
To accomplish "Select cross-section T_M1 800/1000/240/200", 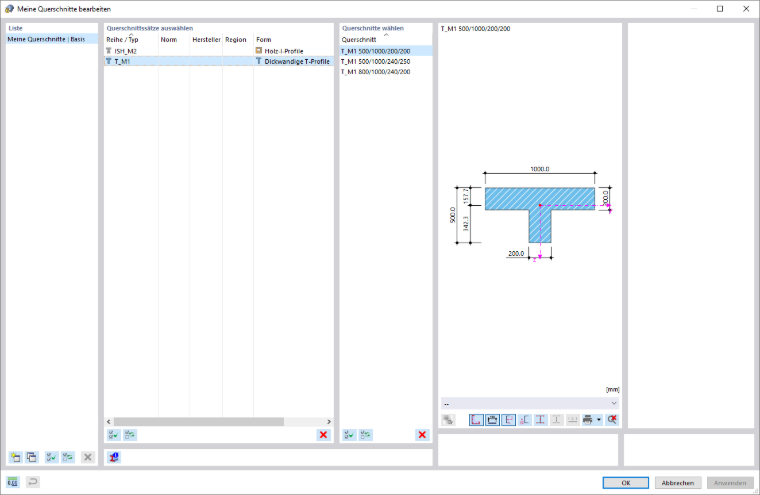I will [x=386, y=72].
